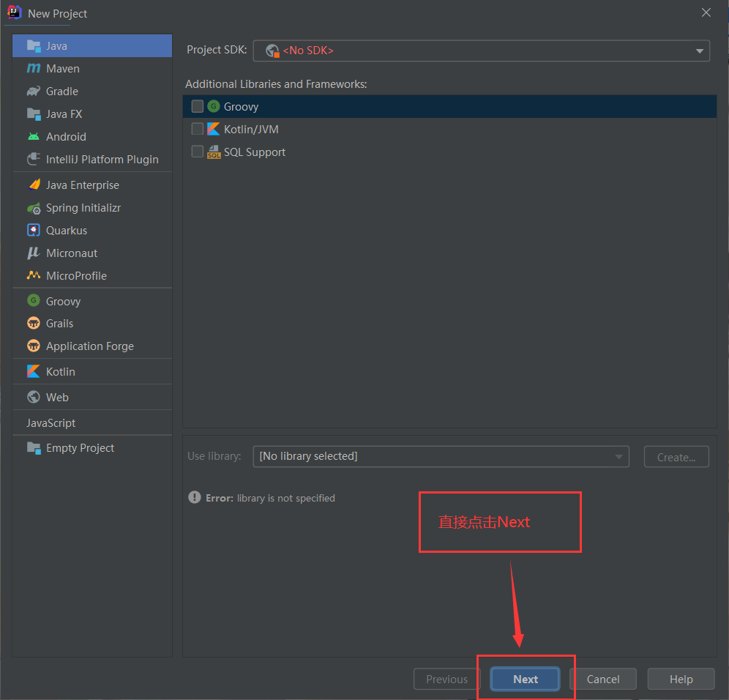Viewport: 729px width, 700px height.
Task: Select IntelliJ Platform Plugin label
Action: point(102,160)
